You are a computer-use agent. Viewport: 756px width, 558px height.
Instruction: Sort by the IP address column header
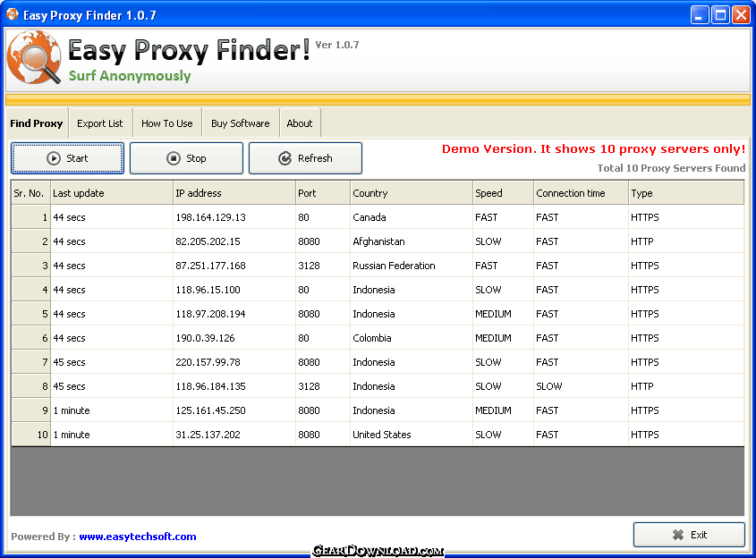coord(234,193)
